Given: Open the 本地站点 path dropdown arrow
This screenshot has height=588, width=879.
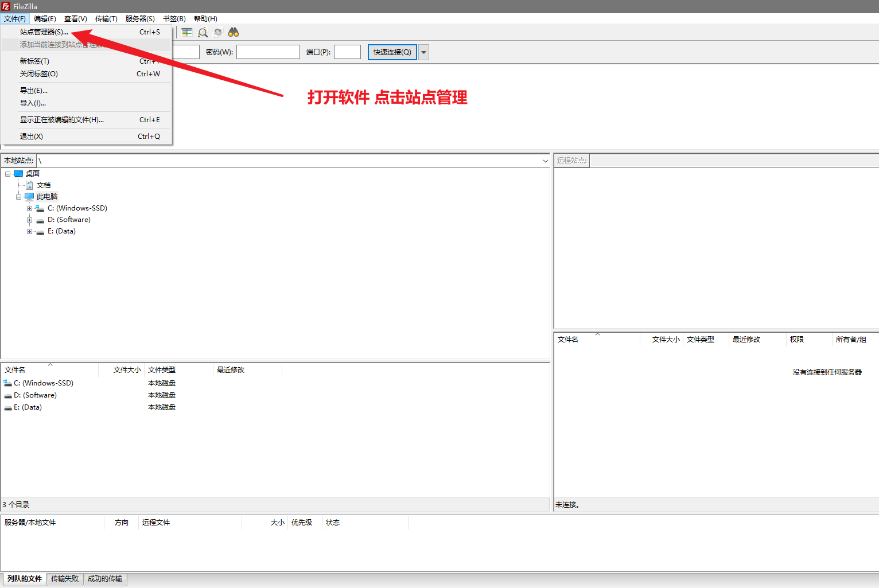Looking at the screenshot, I should coord(545,161).
